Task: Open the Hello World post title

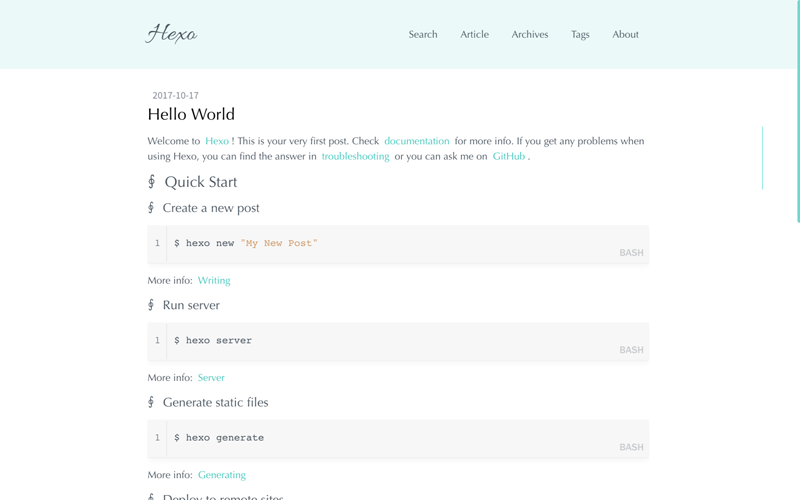Action: tap(191, 114)
